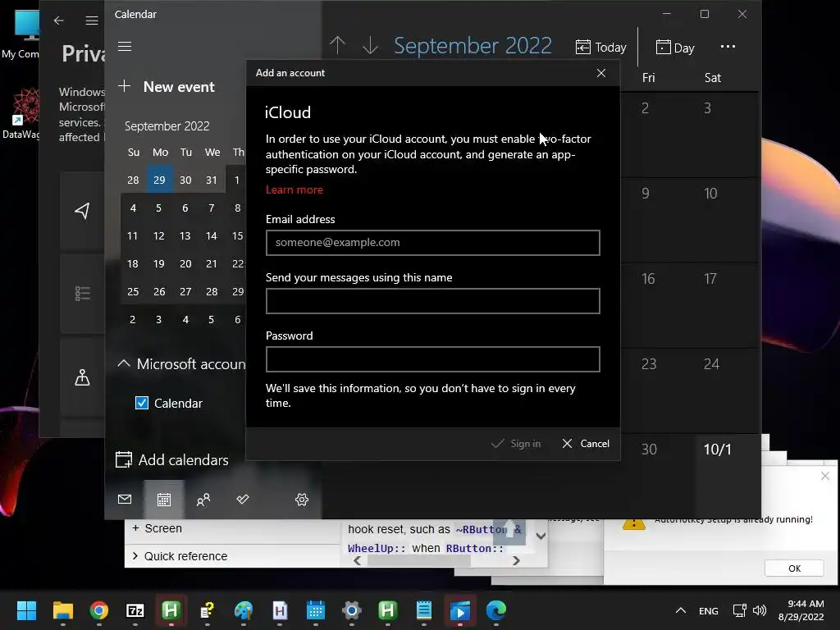
Task: Select date 20 in mini calendar
Action: [x=185, y=263]
